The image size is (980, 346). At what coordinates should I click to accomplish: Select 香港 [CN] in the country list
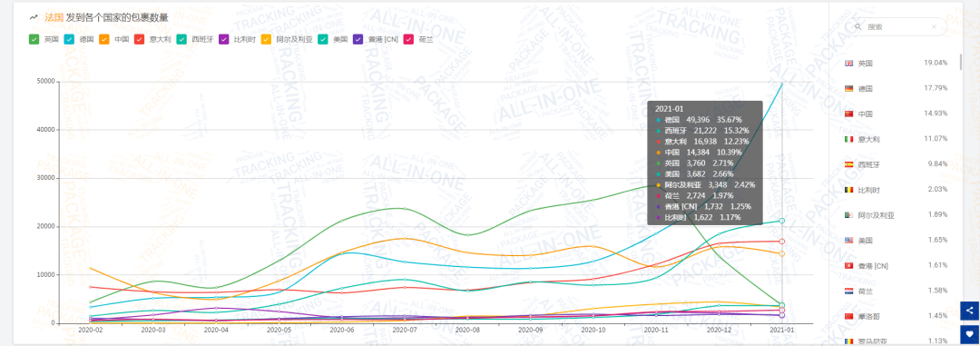click(x=873, y=266)
